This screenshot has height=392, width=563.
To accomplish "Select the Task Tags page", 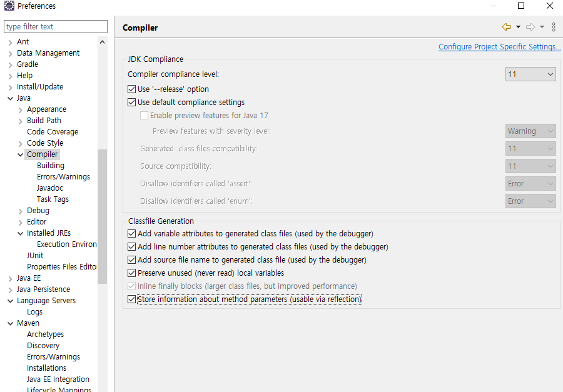I will 53,199.
